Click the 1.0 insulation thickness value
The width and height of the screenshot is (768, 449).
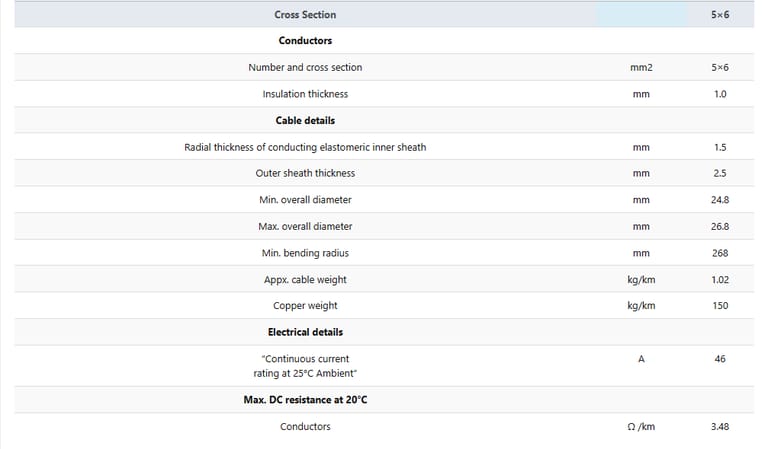click(x=720, y=94)
